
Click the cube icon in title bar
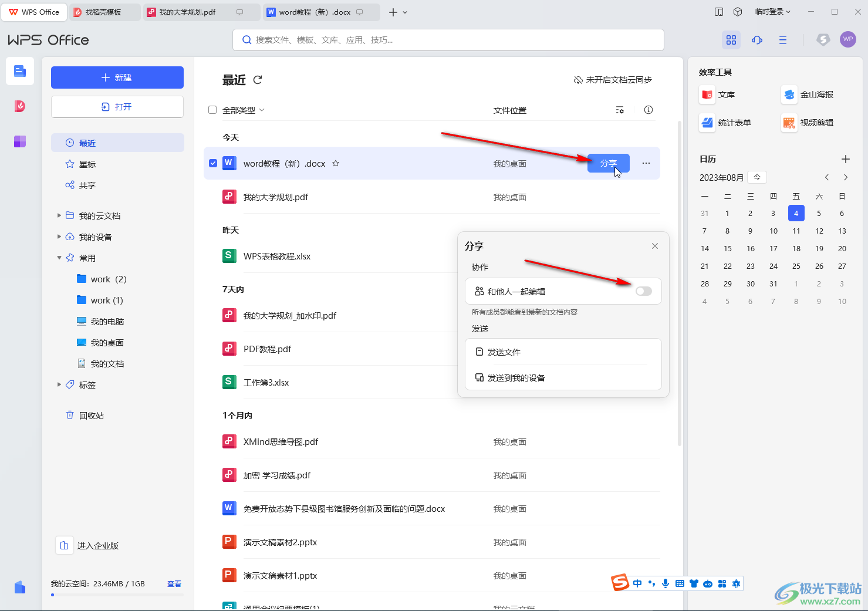tap(738, 12)
